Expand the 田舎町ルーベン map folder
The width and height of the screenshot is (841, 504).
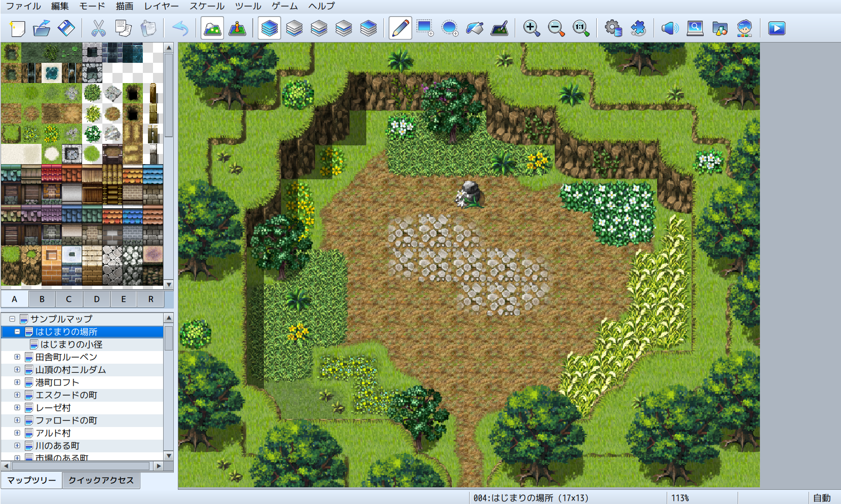point(17,357)
